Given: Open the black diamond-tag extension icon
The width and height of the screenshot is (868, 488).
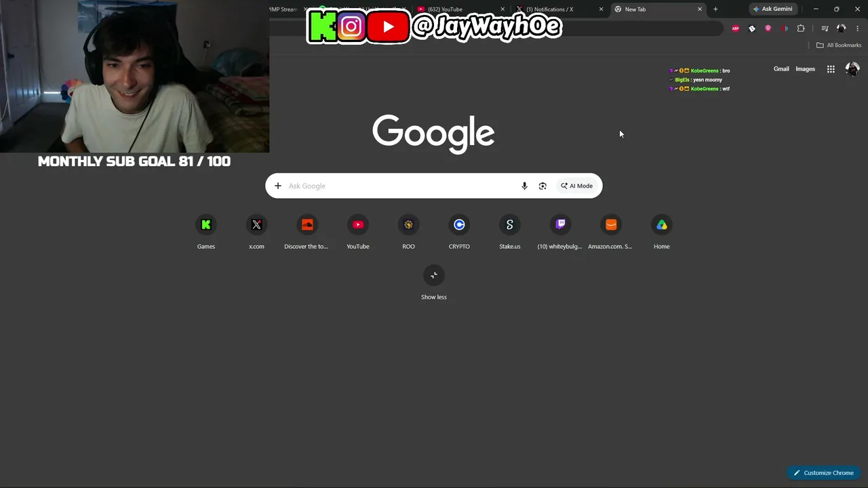Looking at the screenshot, I should click(752, 28).
